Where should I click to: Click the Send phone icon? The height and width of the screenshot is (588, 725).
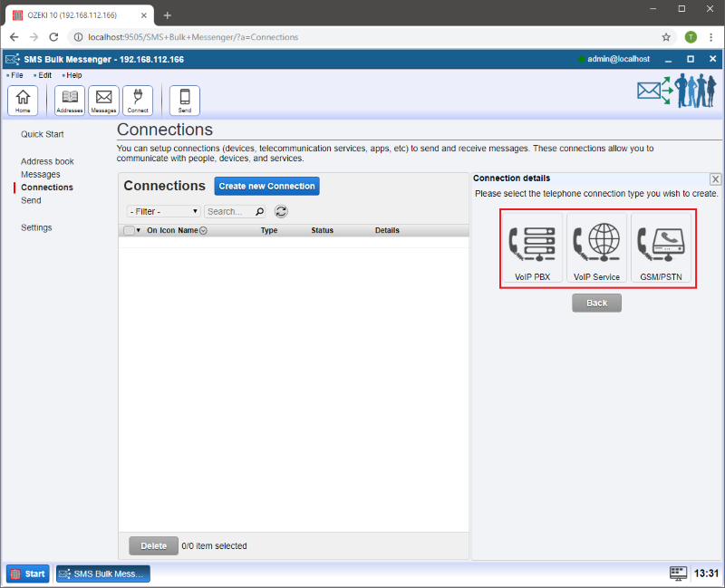coord(185,100)
